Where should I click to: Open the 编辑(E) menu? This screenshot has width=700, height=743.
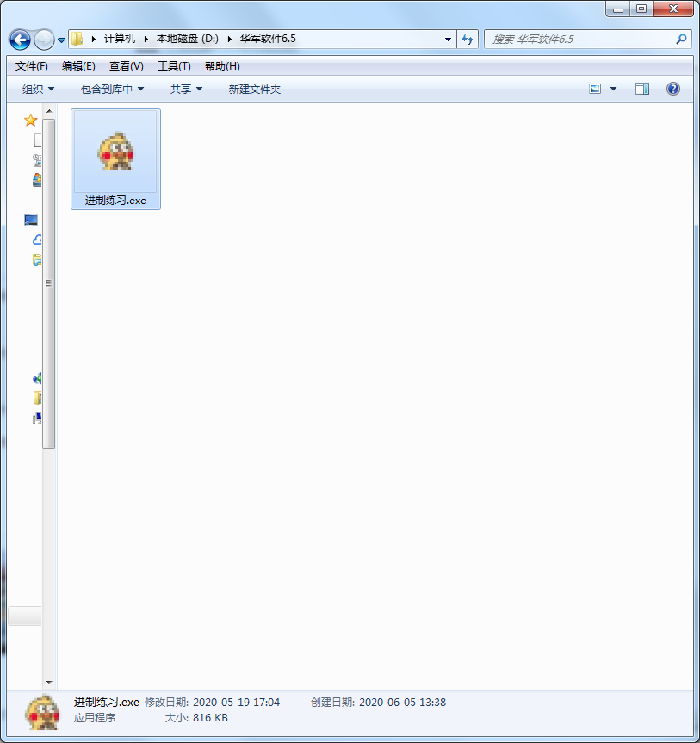[78, 66]
